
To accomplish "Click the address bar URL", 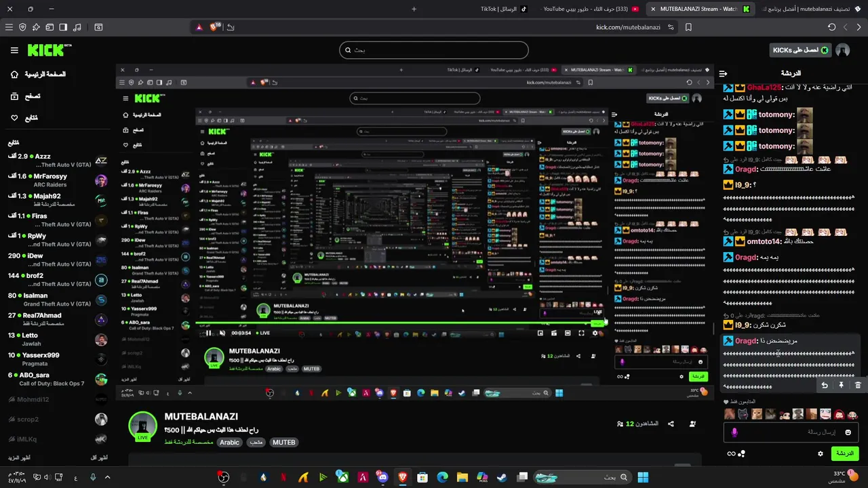I will pyautogui.click(x=628, y=27).
